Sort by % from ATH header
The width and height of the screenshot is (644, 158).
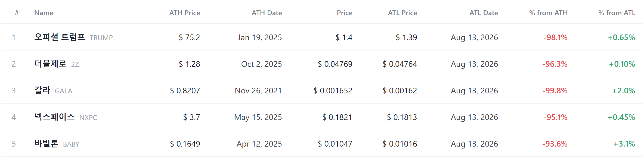pos(548,13)
